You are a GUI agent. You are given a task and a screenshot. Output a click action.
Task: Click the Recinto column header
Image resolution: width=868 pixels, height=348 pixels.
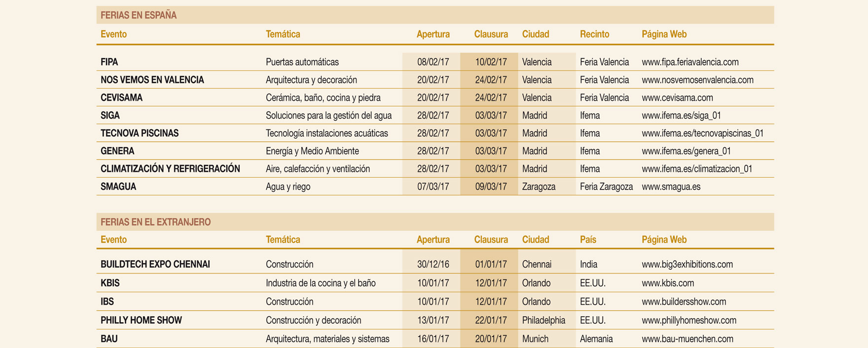(x=594, y=35)
